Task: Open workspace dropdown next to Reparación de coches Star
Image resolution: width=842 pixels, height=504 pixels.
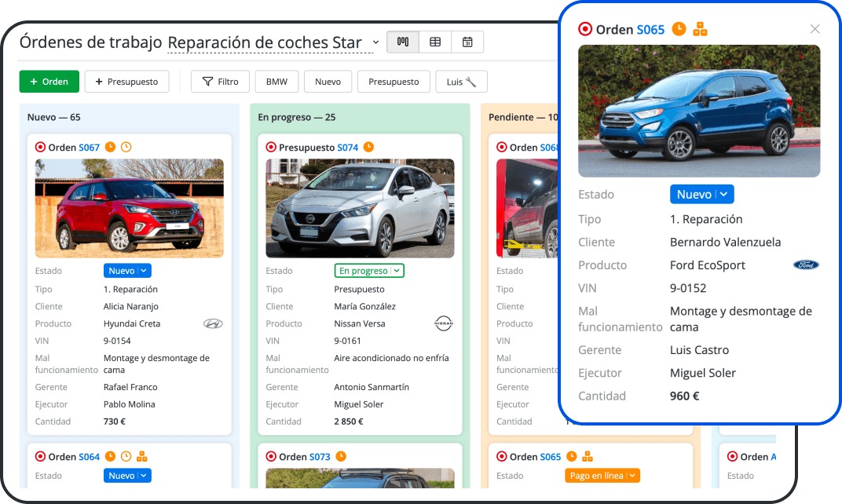Action: point(376,42)
